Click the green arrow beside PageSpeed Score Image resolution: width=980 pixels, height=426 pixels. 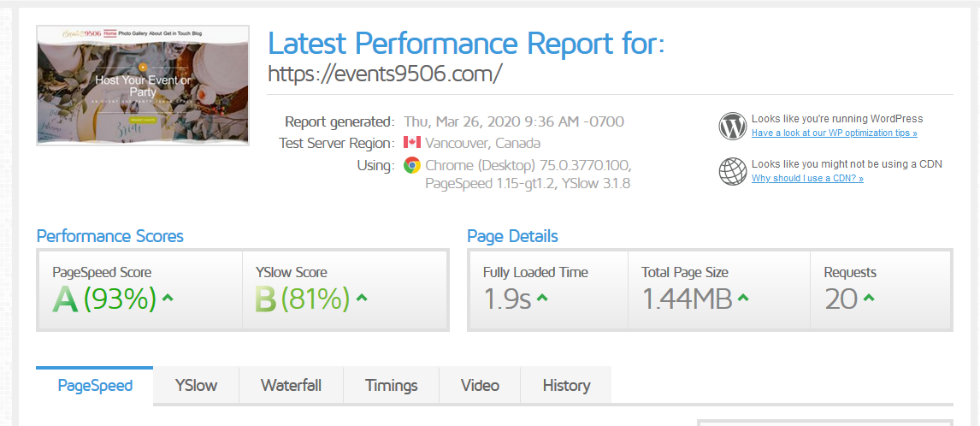pyautogui.click(x=168, y=299)
